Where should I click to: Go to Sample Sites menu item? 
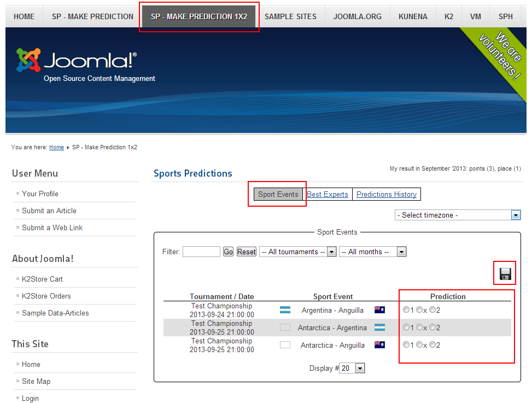[x=290, y=16]
